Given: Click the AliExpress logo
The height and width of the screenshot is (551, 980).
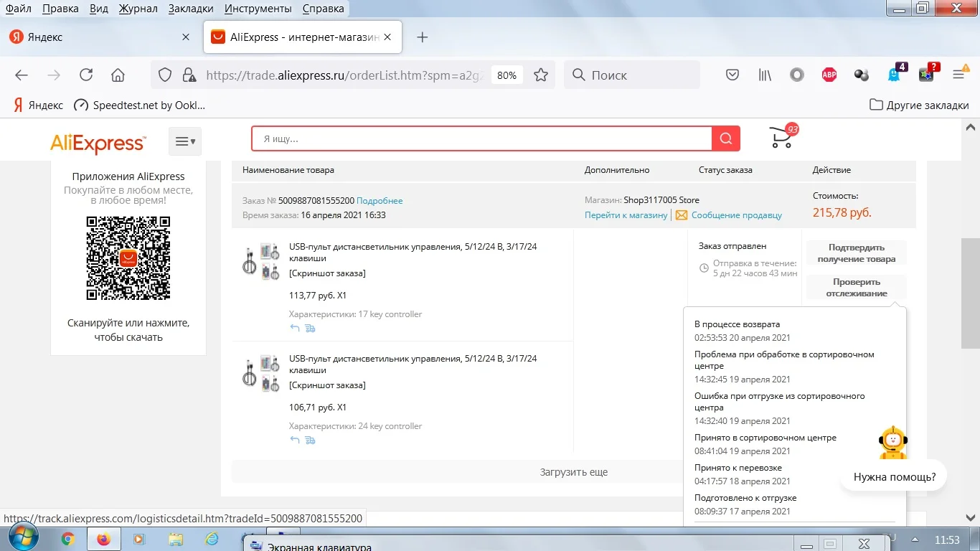Looking at the screenshot, I should coord(98,143).
